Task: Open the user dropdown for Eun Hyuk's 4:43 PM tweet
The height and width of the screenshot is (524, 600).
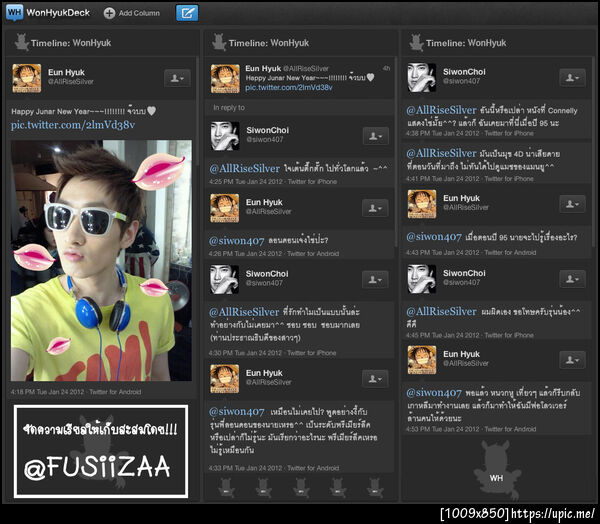Action: click(x=572, y=204)
